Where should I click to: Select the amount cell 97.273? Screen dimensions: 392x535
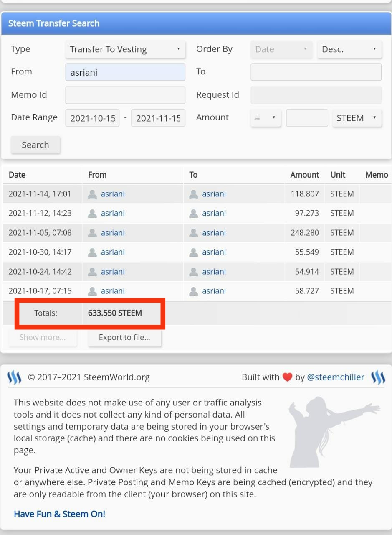click(x=307, y=213)
